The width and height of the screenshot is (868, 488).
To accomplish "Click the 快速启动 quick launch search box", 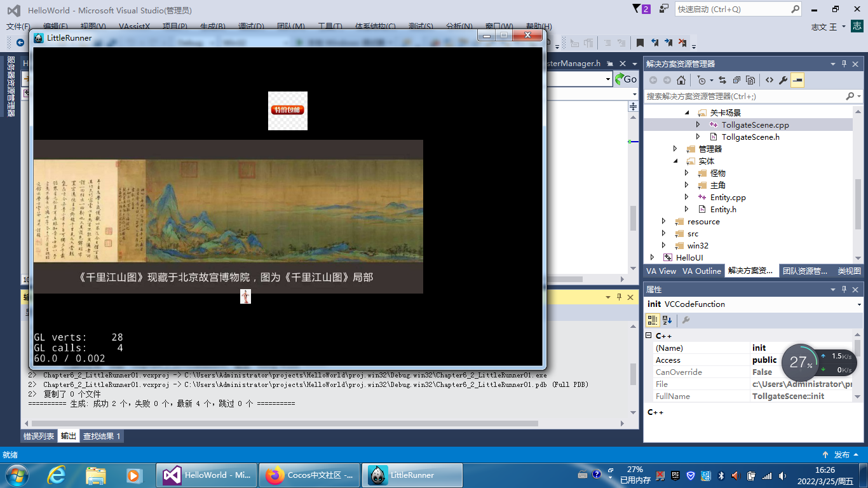I will pyautogui.click(x=738, y=10).
